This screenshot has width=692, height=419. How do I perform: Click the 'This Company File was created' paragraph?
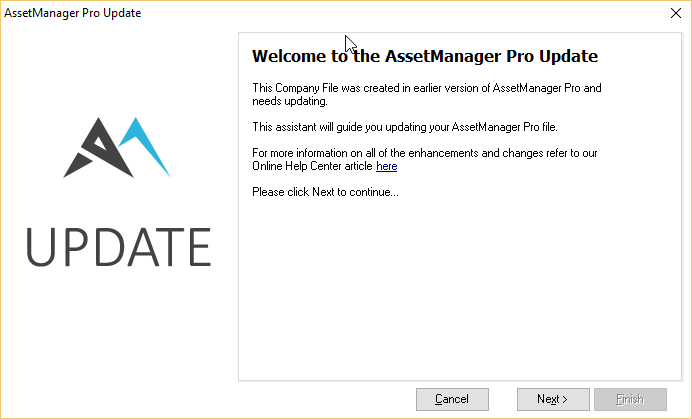point(427,94)
